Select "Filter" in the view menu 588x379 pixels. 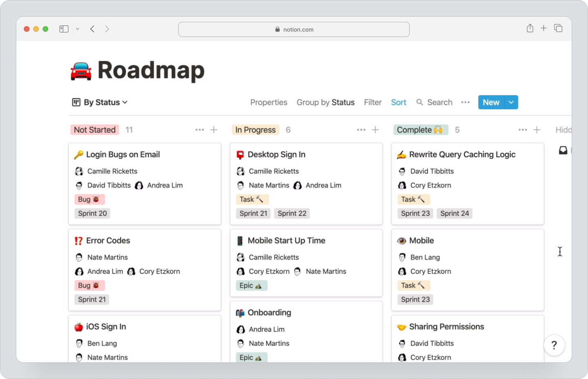[x=372, y=102]
